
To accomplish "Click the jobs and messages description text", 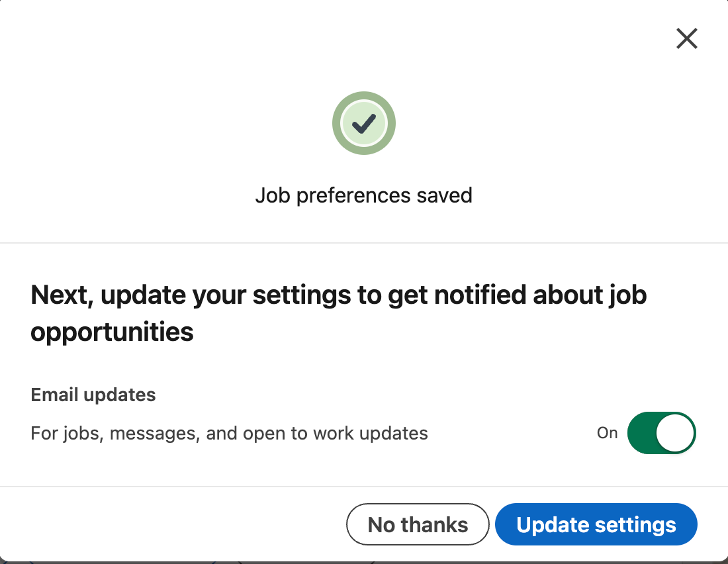I will (x=228, y=433).
